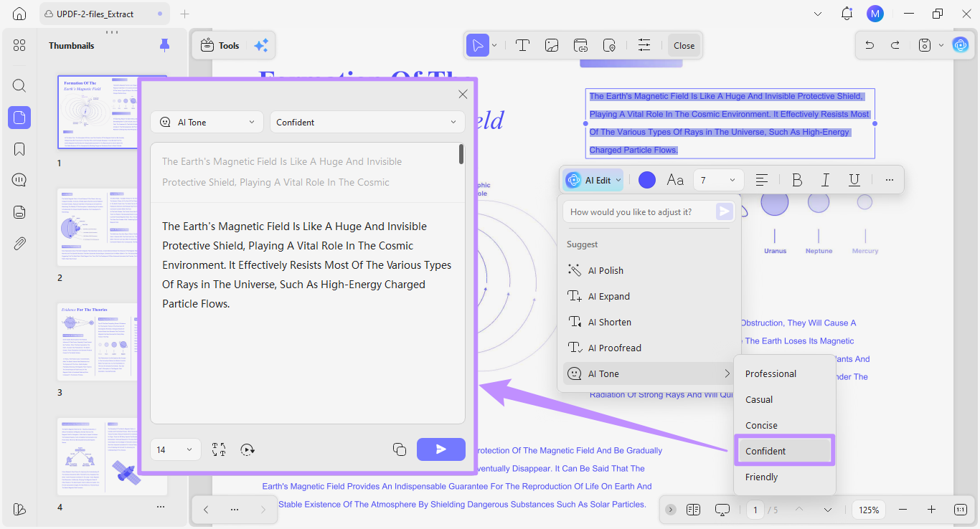The height and width of the screenshot is (529, 980).
Task: Expand the title bar tab list chevron
Action: pyautogui.click(x=819, y=14)
